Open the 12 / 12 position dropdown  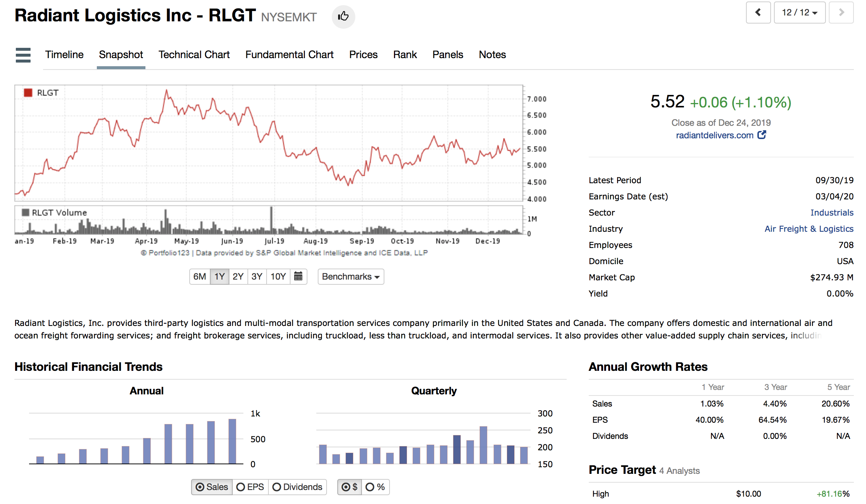point(799,13)
